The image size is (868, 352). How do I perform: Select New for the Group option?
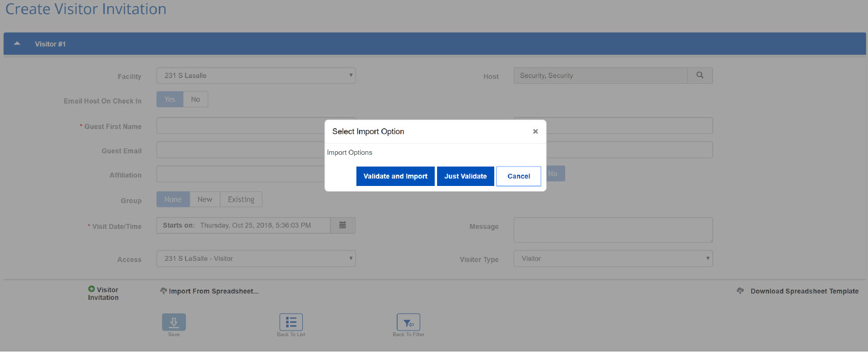[205, 200]
